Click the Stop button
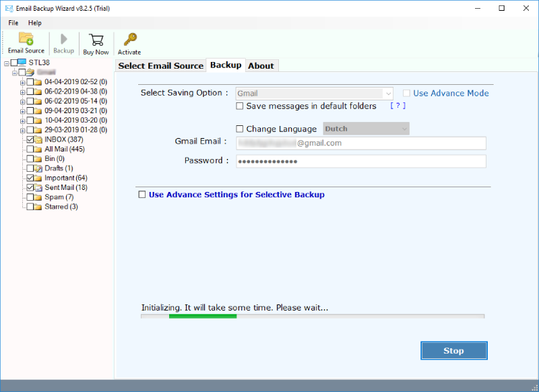Viewport: 539px width, 392px height. [453, 350]
